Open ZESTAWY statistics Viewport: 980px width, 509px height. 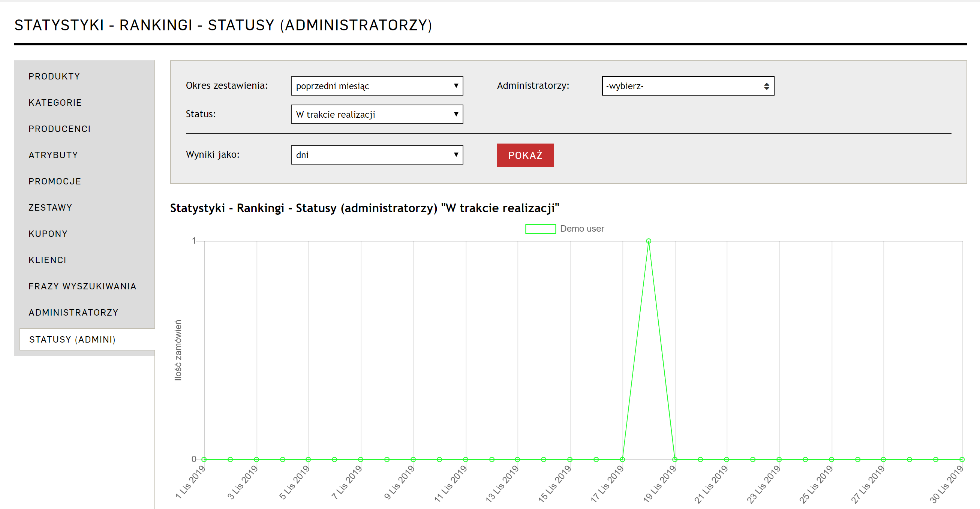pyautogui.click(x=50, y=208)
